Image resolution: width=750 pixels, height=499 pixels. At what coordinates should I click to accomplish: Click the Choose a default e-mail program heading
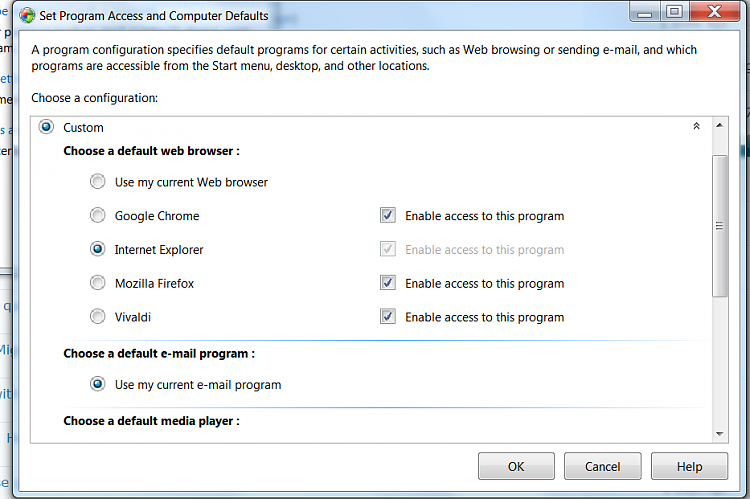point(159,354)
